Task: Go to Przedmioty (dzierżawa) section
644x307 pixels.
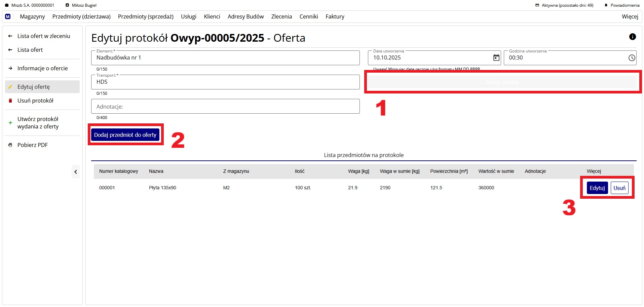Action: [x=81, y=16]
